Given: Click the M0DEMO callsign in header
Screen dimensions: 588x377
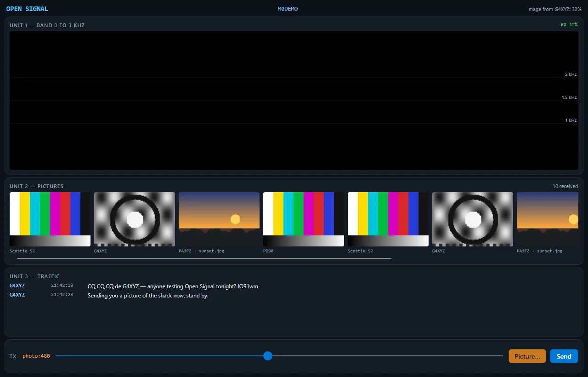Looking at the screenshot, I should (288, 9).
